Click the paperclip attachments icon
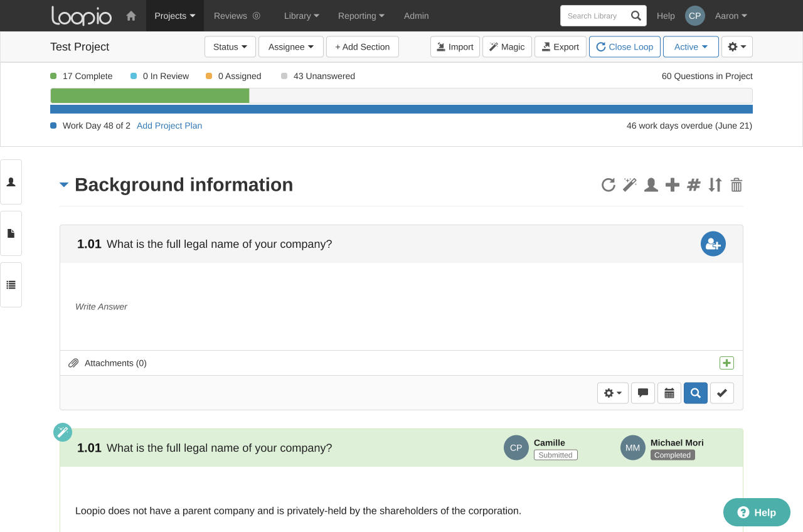Screen dimensions: 803x532 pyautogui.click(x=73, y=363)
